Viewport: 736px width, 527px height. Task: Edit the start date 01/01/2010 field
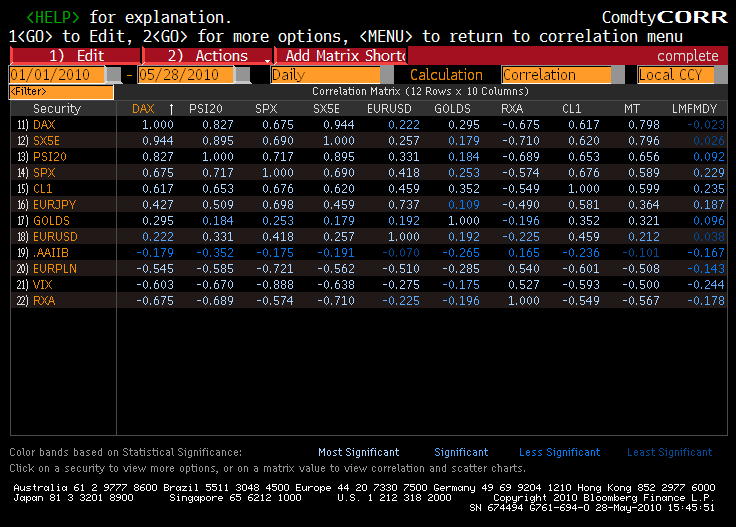[57, 75]
